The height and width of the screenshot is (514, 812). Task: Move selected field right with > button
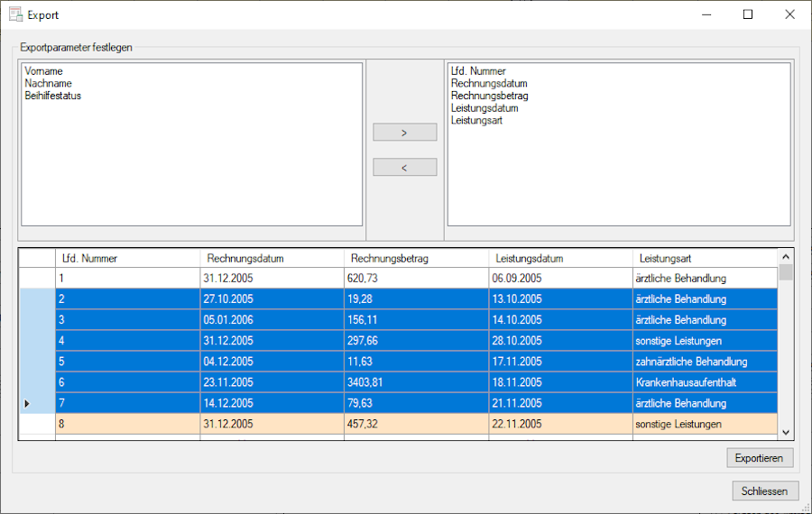[x=404, y=133]
